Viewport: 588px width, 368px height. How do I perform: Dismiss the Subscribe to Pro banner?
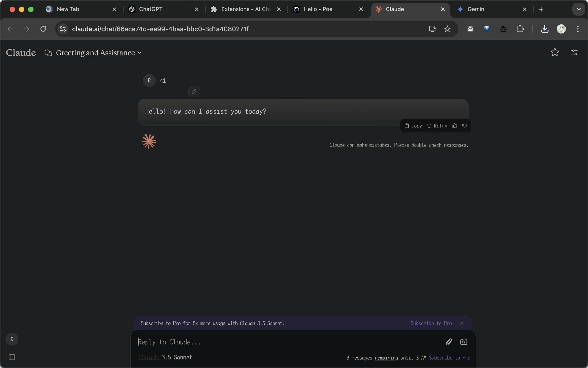462,323
